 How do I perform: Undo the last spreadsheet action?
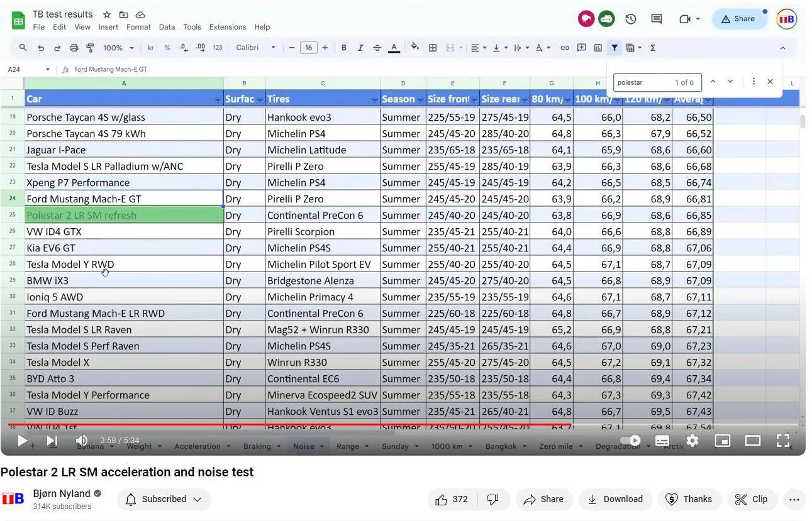(41, 48)
